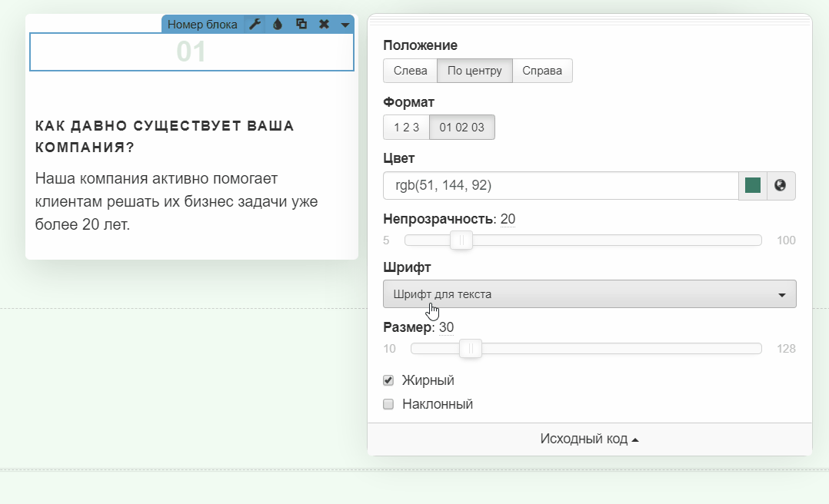Screen dimensions: 829x504
Task: Click the globe icon beside color field
Action: [x=781, y=185]
